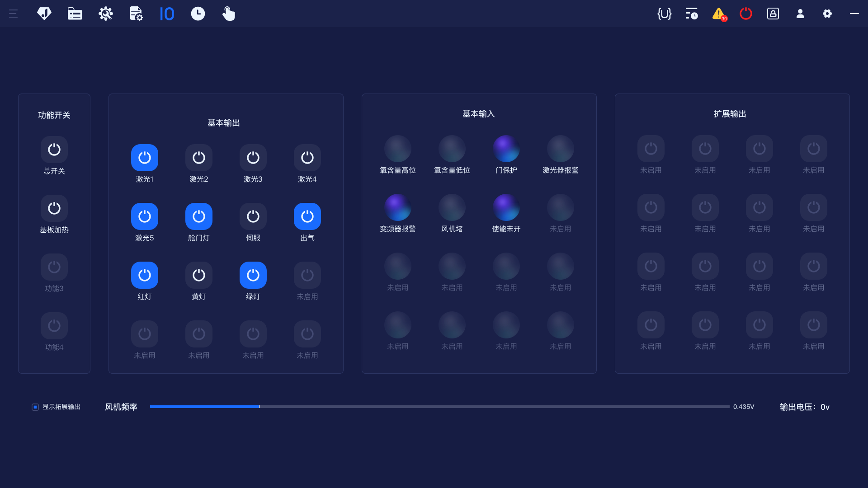Open the IO page tab
The width and height of the screenshot is (868, 488).
click(167, 14)
